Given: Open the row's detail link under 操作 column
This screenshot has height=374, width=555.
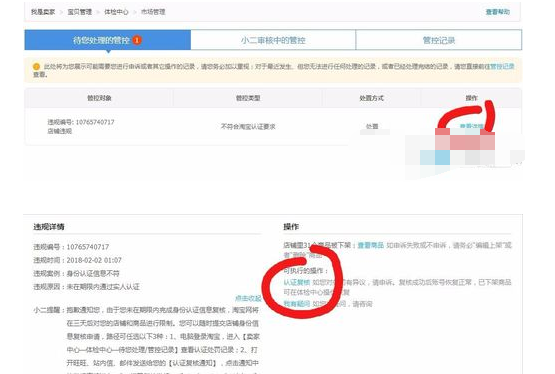Looking at the screenshot, I should tap(471, 126).
